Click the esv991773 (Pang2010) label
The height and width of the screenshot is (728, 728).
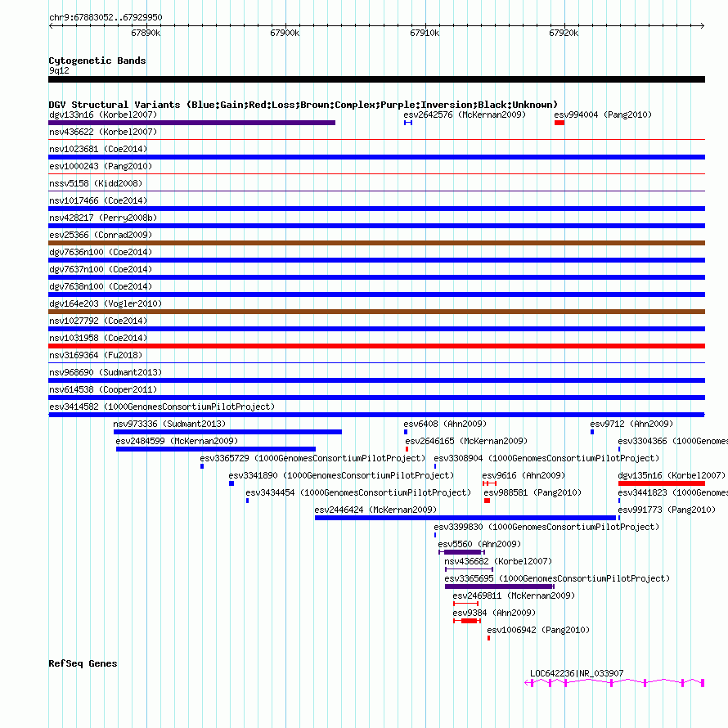(x=667, y=510)
